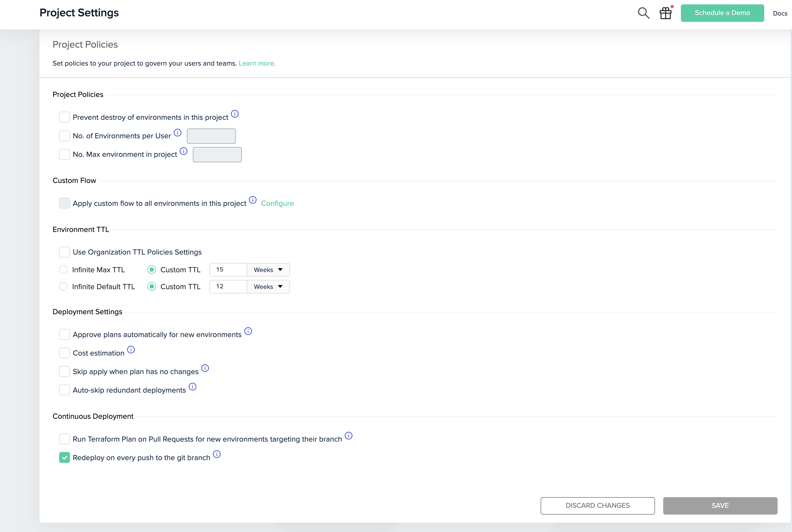Screen dimensions: 792x532
Task: Click info icon beside Apply custom flow
Action: pyautogui.click(x=253, y=200)
